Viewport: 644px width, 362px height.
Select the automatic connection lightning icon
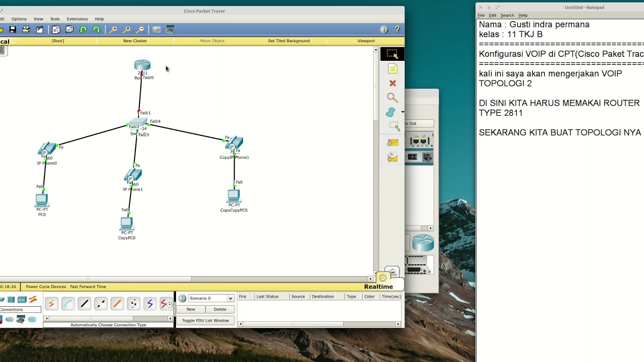[x=51, y=304]
